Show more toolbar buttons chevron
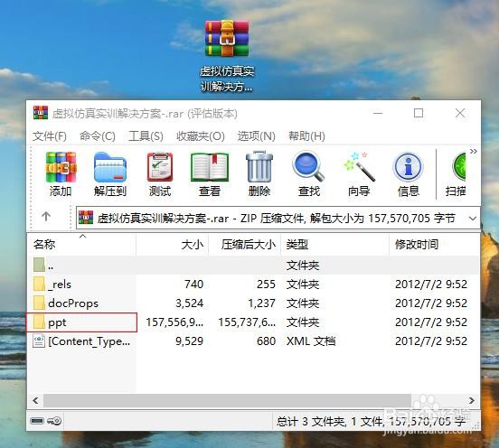 473,152
